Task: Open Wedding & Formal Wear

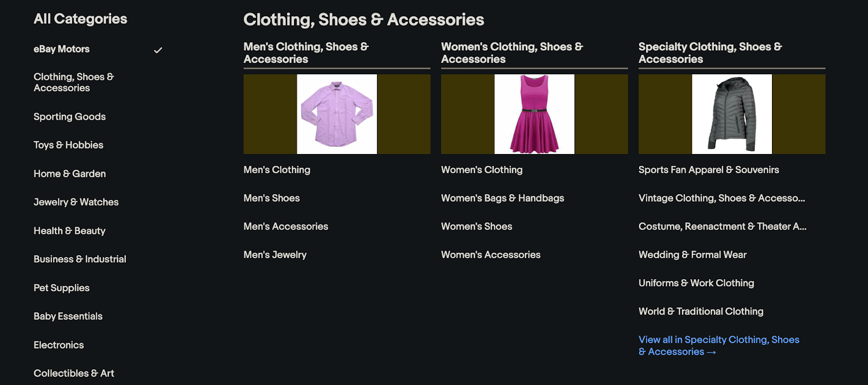Action: click(x=692, y=254)
